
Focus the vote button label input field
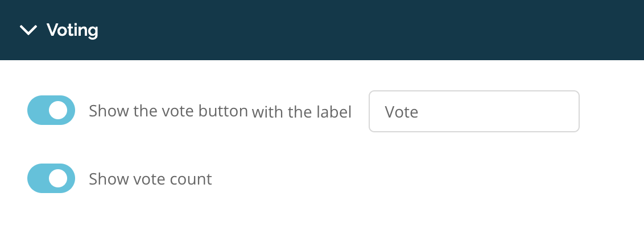tap(474, 111)
